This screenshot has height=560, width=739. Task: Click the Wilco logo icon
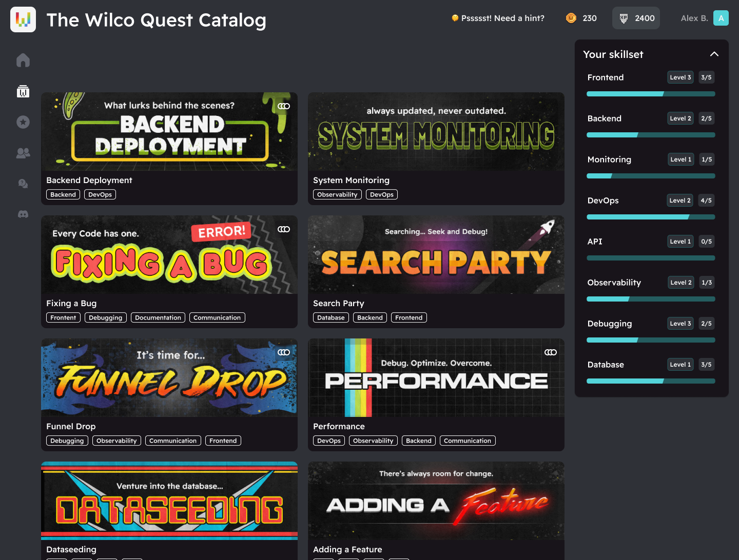(23, 19)
